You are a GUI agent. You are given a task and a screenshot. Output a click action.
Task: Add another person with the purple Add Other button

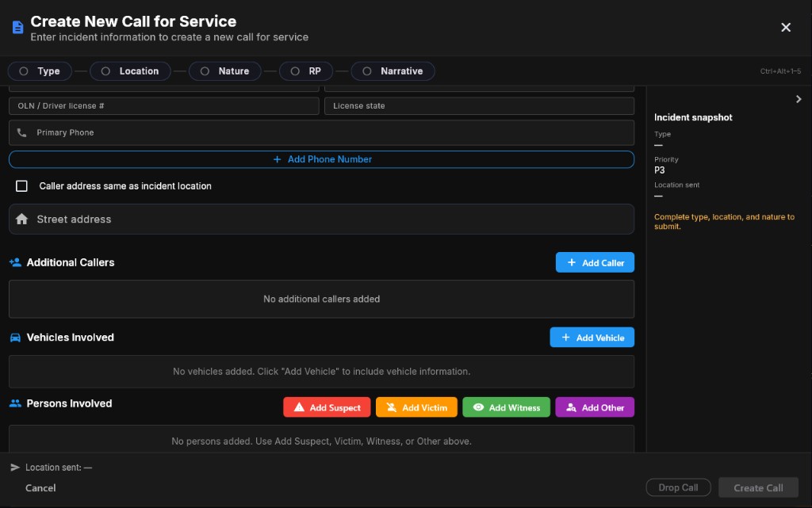coord(595,407)
